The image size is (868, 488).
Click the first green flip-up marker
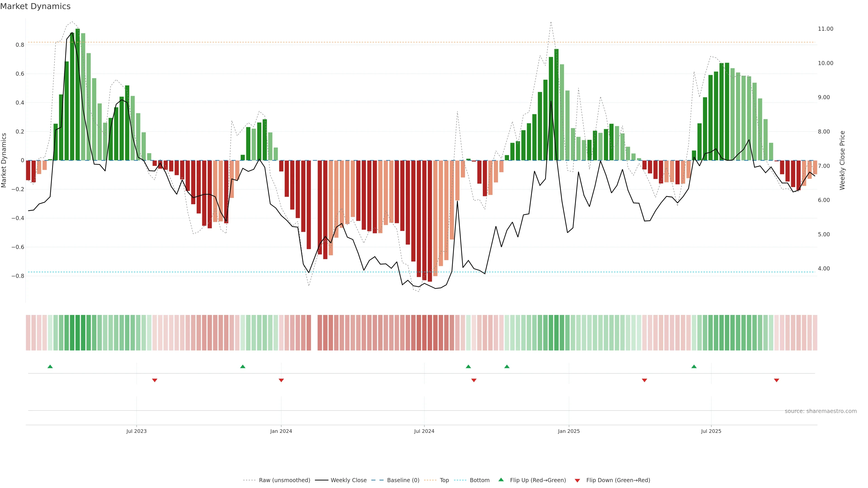[x=50, y=366]
